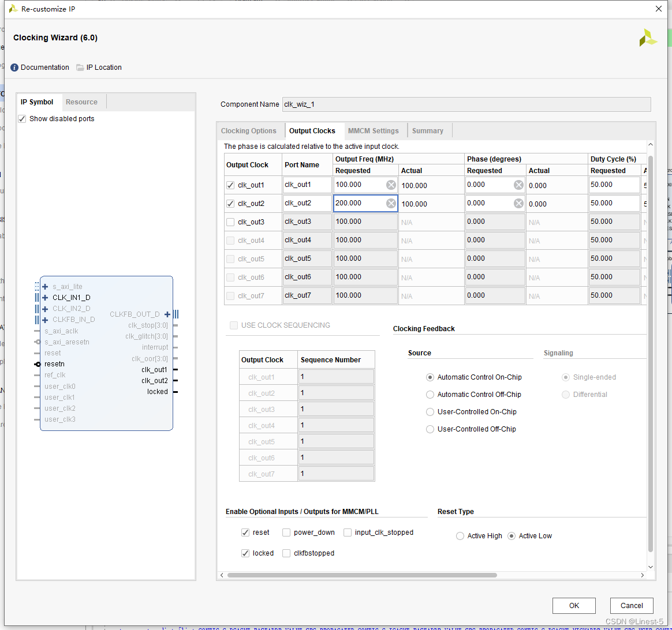Screen dimensions: 672x630
Task: Enable the clk_out3 output clock checkbox
Action: tap(231, 222)
